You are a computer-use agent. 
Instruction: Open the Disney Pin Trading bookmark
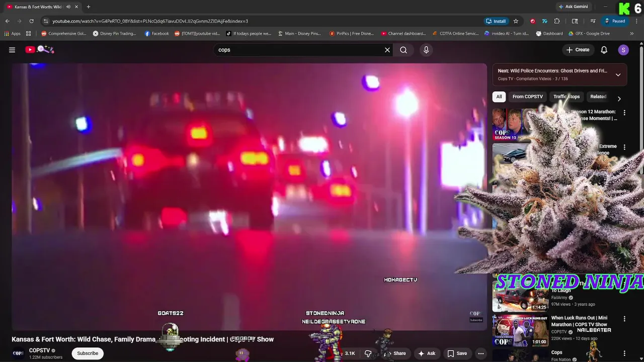[114, 34]
